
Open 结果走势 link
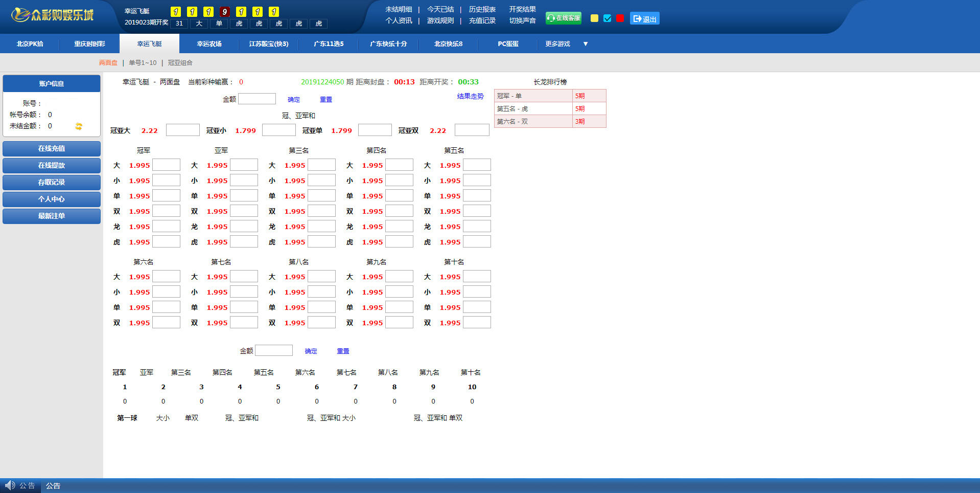pyautogui.click(x=470, y=96)
